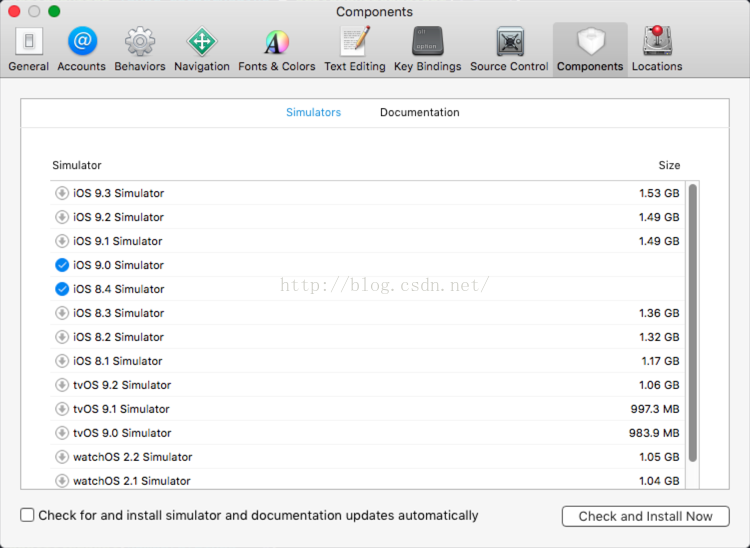
Task: Download the iOS 8.3 Simulator
Action: tap(62, 313)
